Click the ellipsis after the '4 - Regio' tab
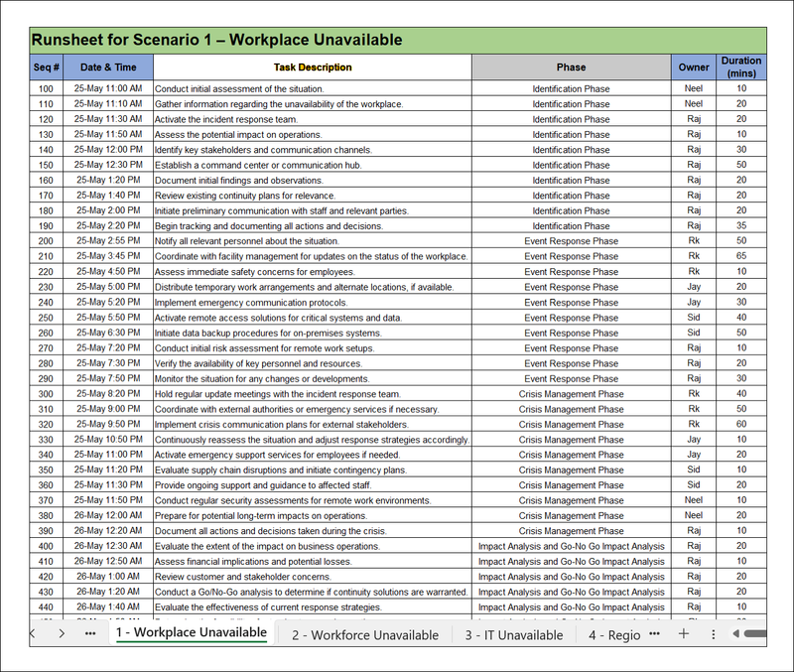 point(655,633)
